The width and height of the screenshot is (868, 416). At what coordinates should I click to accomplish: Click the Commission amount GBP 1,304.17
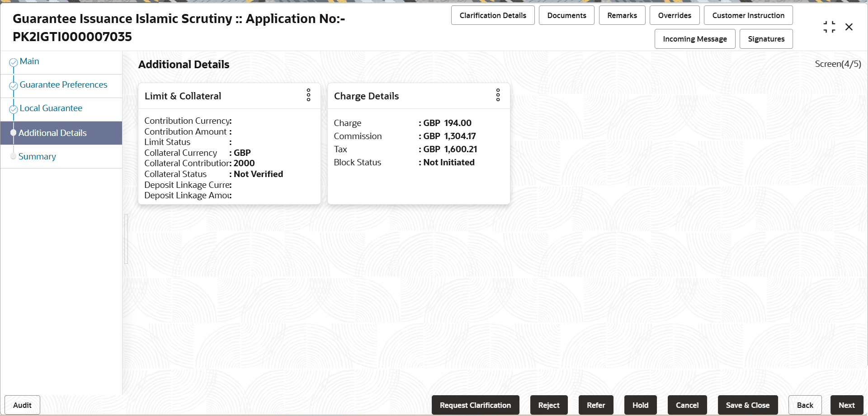(450, 136)
